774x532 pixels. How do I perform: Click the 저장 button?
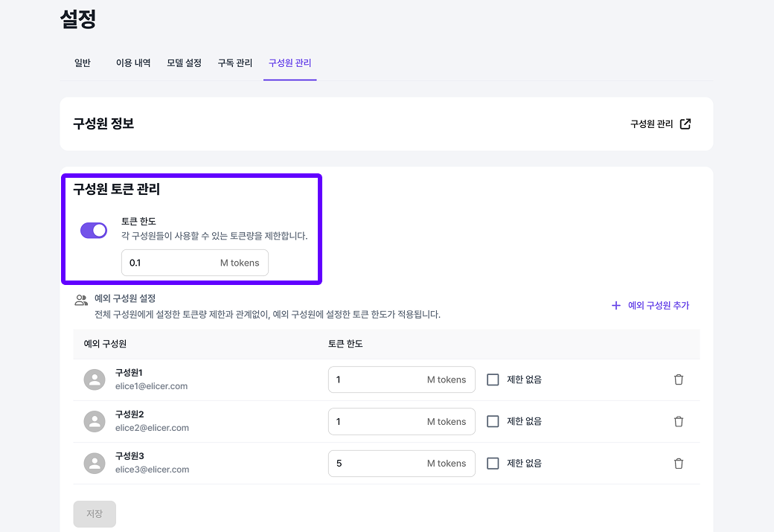[95, 513]
